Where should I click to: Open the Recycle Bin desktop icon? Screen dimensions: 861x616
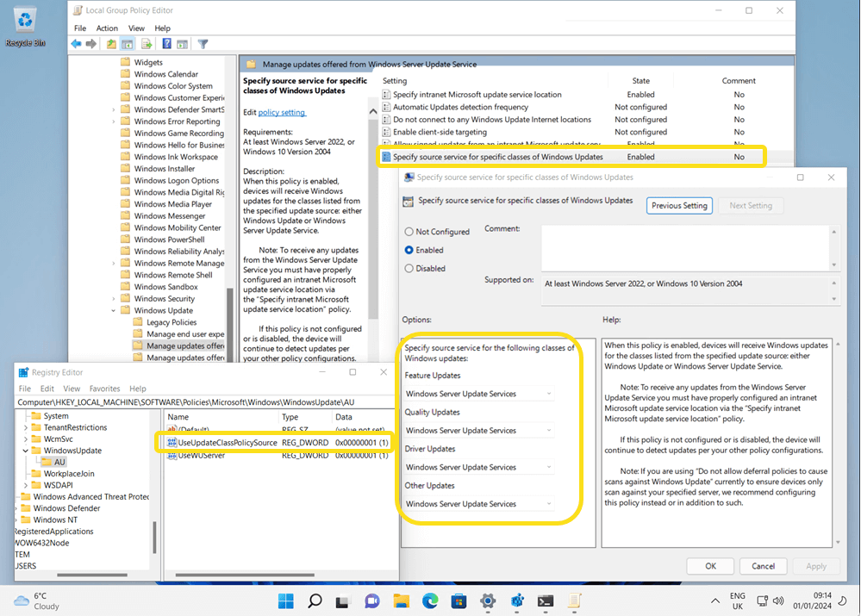25,27
